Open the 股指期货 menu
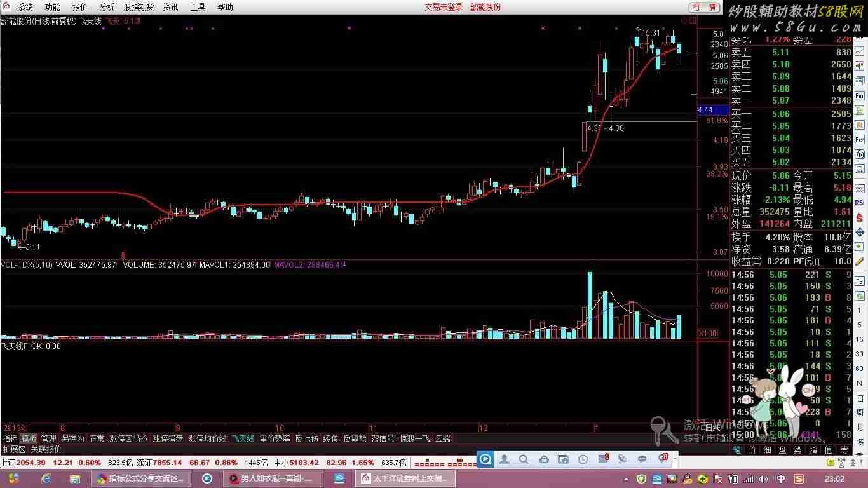This screenshot has width=868, height=488. 139,7
